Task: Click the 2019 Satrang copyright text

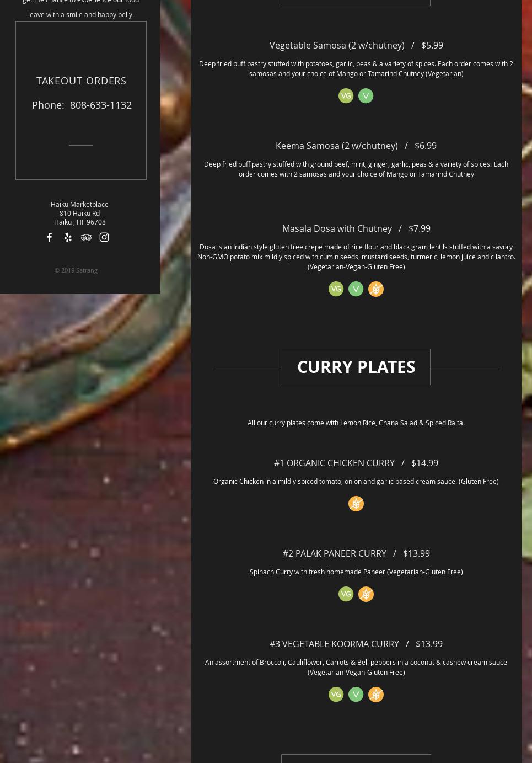Action: [x=76, y=270]
